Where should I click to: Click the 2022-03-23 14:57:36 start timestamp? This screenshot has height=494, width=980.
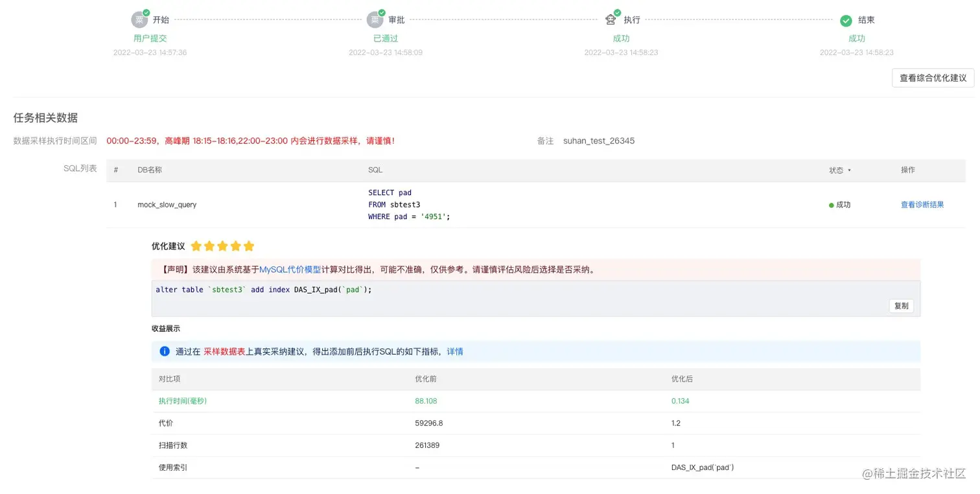(150, 53)
